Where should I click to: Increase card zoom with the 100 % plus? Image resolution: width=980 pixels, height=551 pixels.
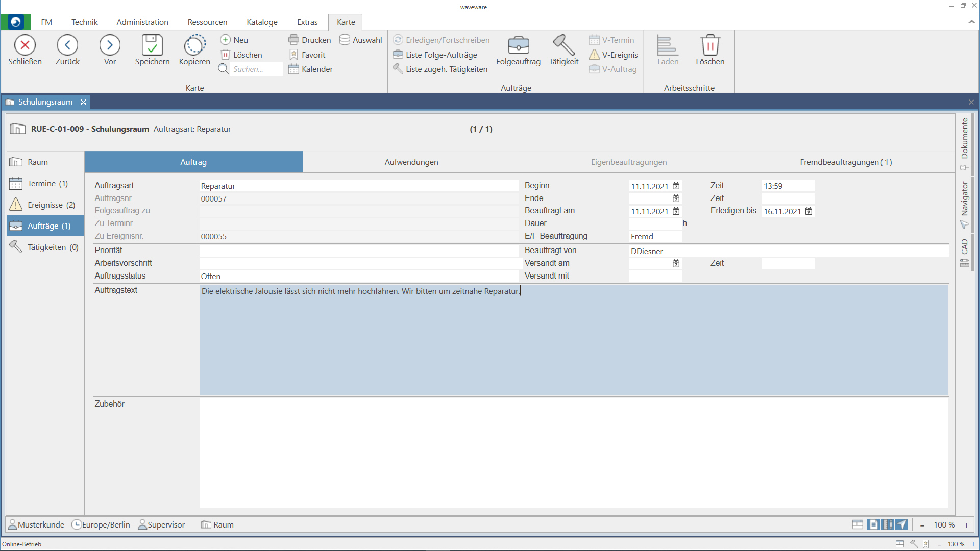pos(966,525)
